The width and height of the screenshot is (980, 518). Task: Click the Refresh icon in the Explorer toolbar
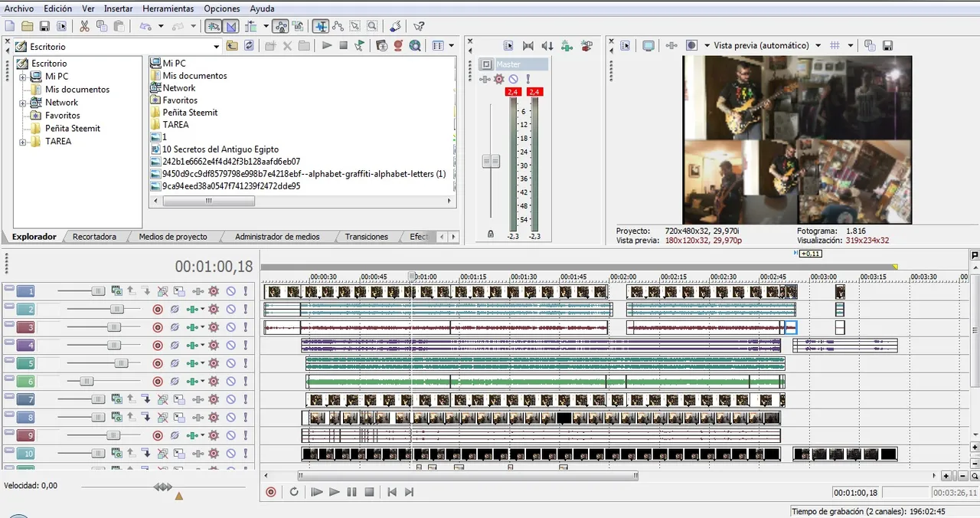tap(249, 46)
